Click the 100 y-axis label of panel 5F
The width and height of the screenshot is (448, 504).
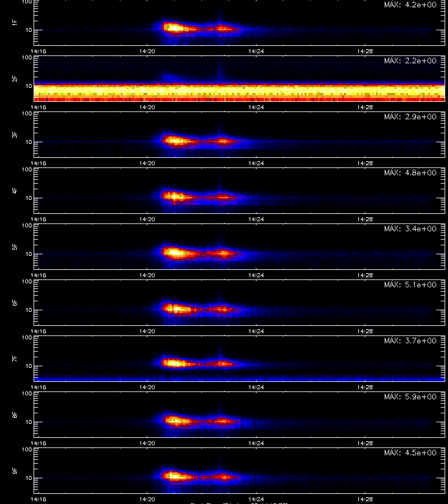[27, 226]
